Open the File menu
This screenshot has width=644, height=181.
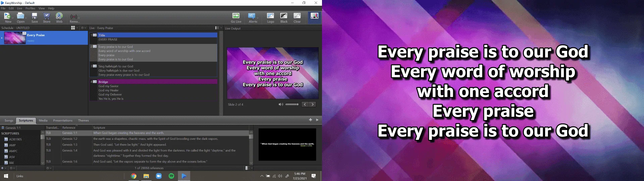[3, 8]
